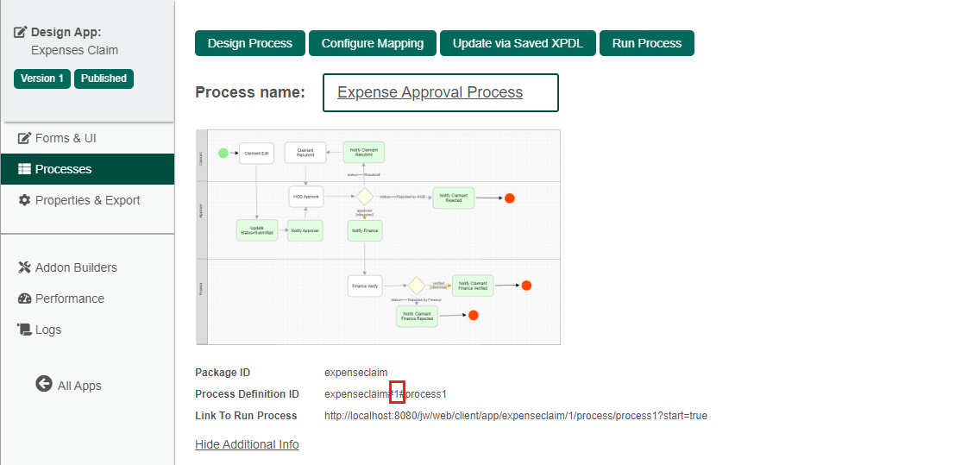Click the Link To Run Process URL
The width and height of the screenshot is (980, 465).
pos(516,416)
